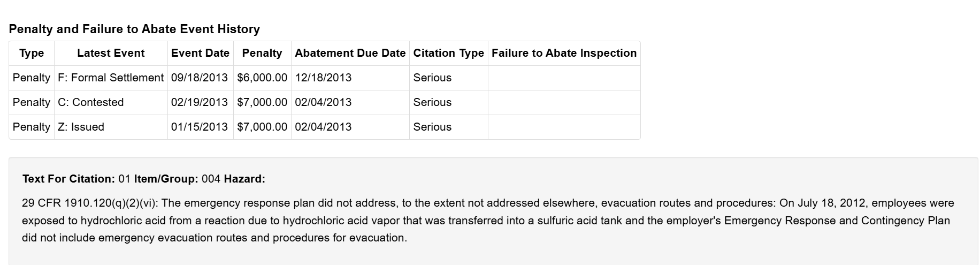Click the "Penalty" column header
Screen dimensions: 980x265
[x=262, y=53]
